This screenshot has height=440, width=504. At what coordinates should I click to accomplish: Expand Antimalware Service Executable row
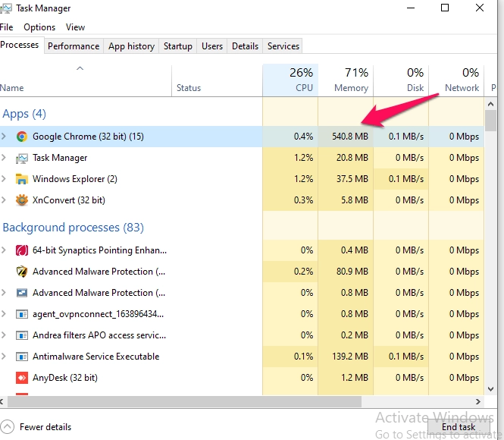4,357
